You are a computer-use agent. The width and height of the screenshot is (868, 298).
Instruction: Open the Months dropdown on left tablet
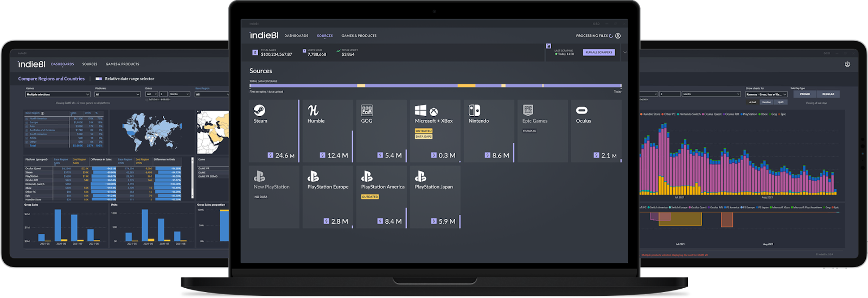click(180, 94)
